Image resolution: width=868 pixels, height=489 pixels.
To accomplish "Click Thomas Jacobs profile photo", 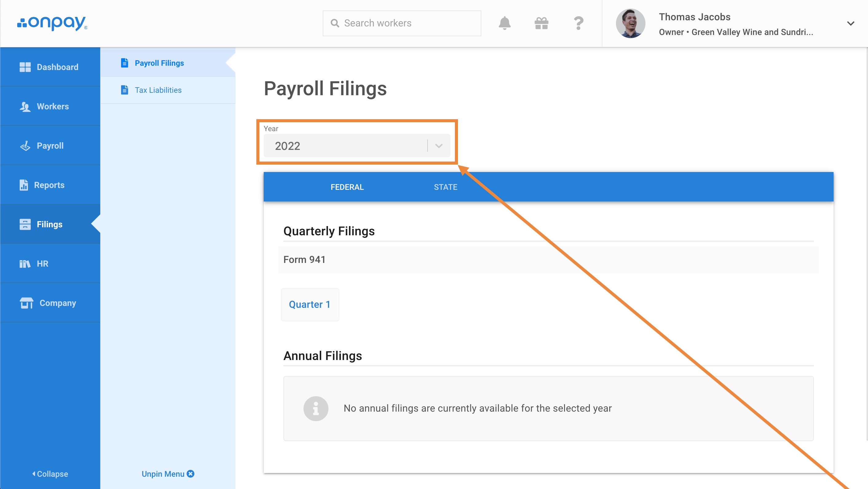I will (x=630, y=23).
